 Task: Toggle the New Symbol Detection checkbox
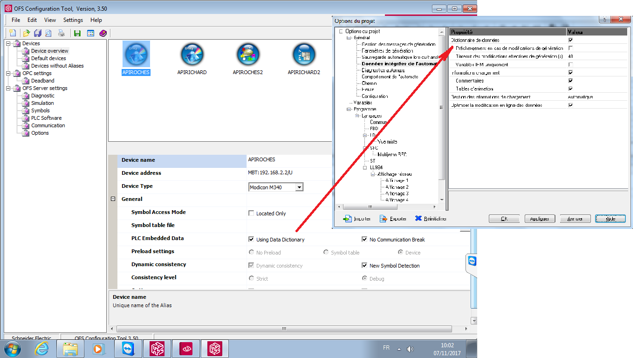[x=365, y=266]
